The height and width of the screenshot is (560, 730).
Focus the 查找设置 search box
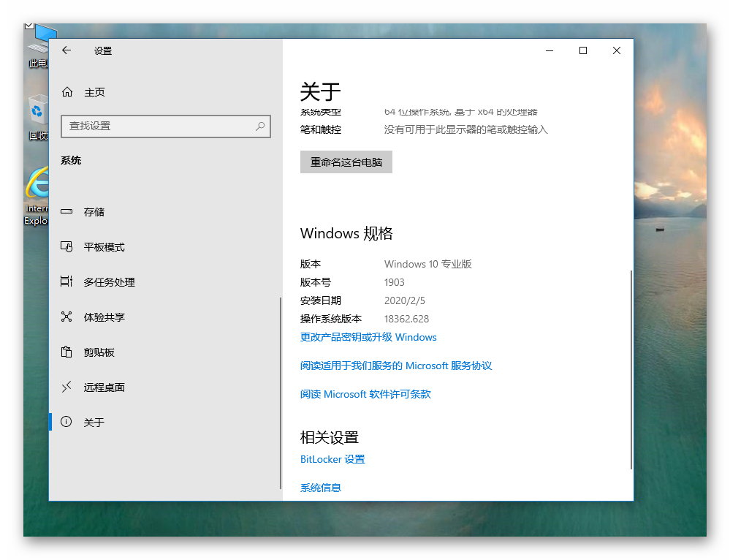[166, 126]
